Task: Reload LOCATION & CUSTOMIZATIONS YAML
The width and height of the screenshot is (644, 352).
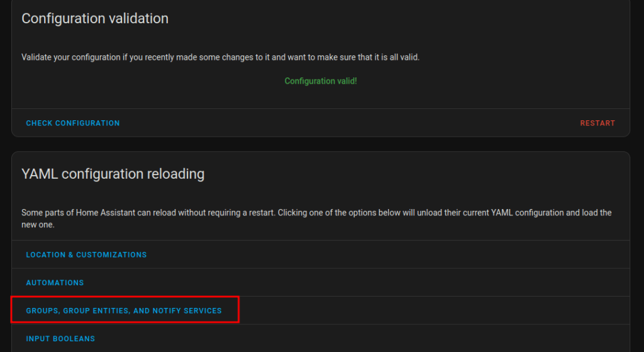Action: 320,254
